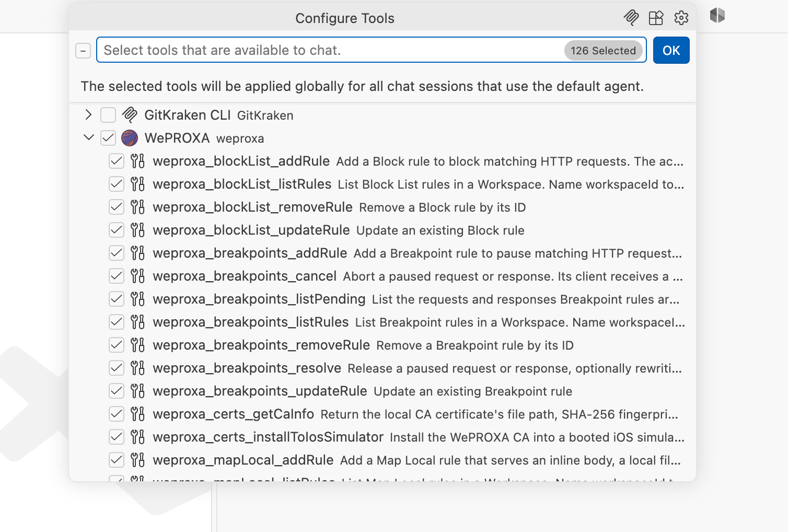Uncheck weproxa_breakpoints_listRules checkbox
Viewport: 788px width, 532px height.
coord(117,322)
